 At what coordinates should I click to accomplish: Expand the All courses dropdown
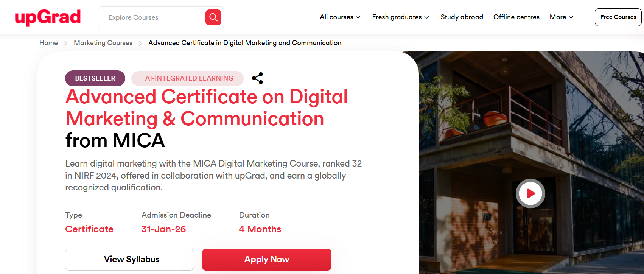(x=340, y=17)
